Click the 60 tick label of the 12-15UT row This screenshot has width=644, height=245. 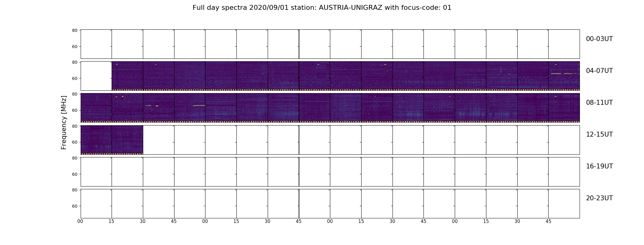[75, 142]
